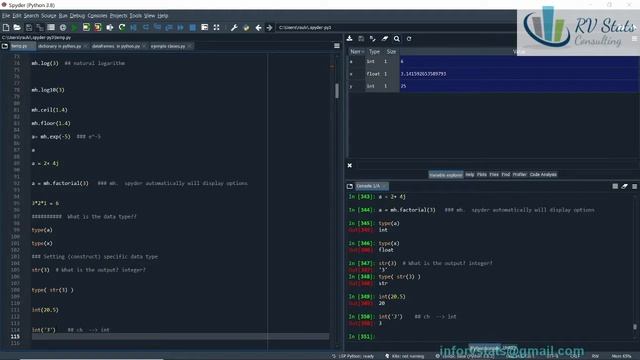Sort variables by Type column header
Image resolution: width=640 pixels, height=360 pixels.
pyautogui.click(x=374, y=51)
